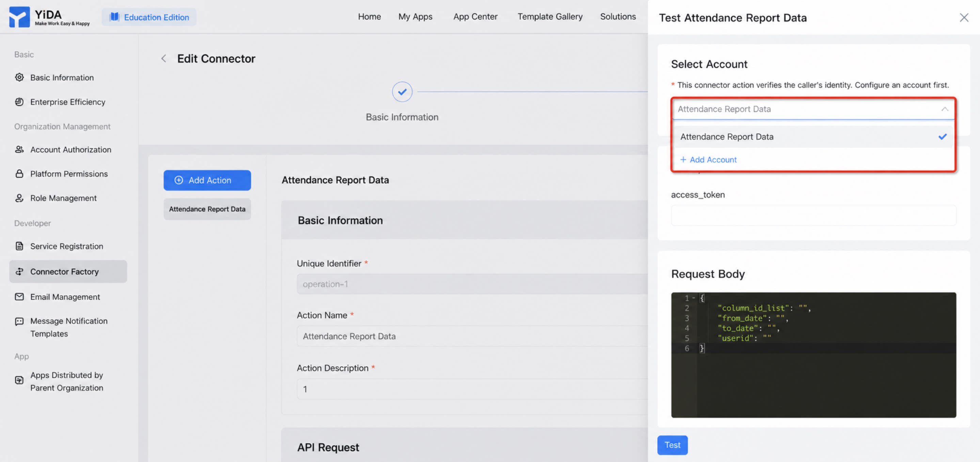Click the access_token input field

point(813,215)
